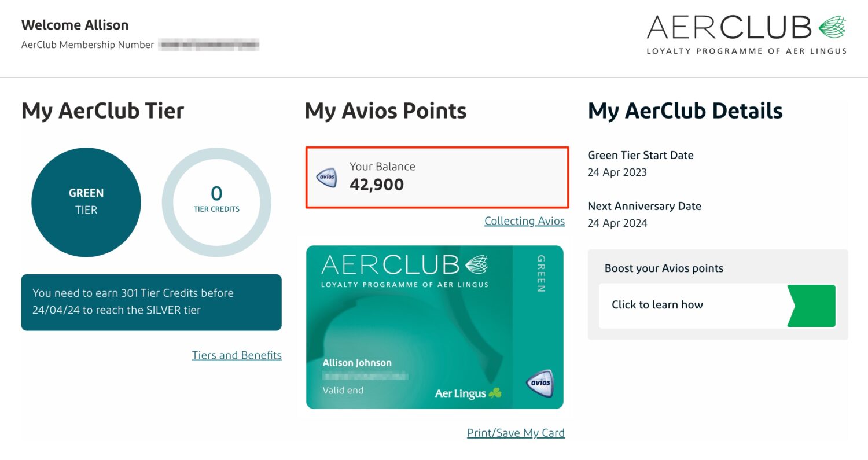This screenshot has width=868, height=460.
Task: Click the AerClub logo in the header
Action: point(745,32)
